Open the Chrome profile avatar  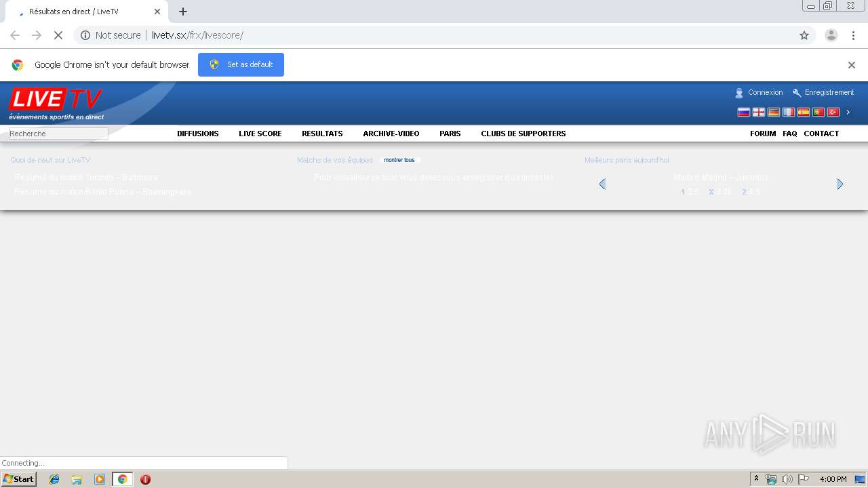(x=831, y=35)
